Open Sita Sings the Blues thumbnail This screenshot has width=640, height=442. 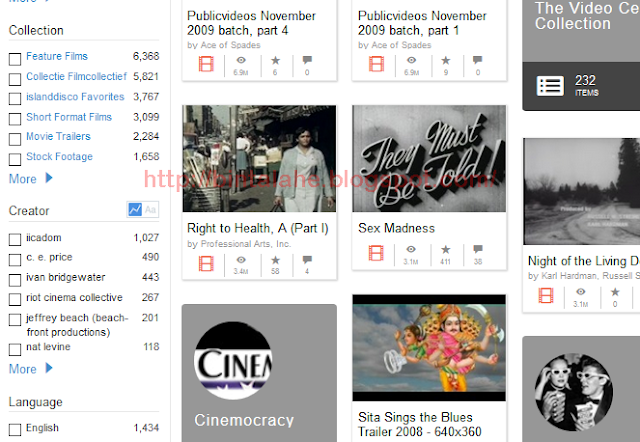pos(429,348)
